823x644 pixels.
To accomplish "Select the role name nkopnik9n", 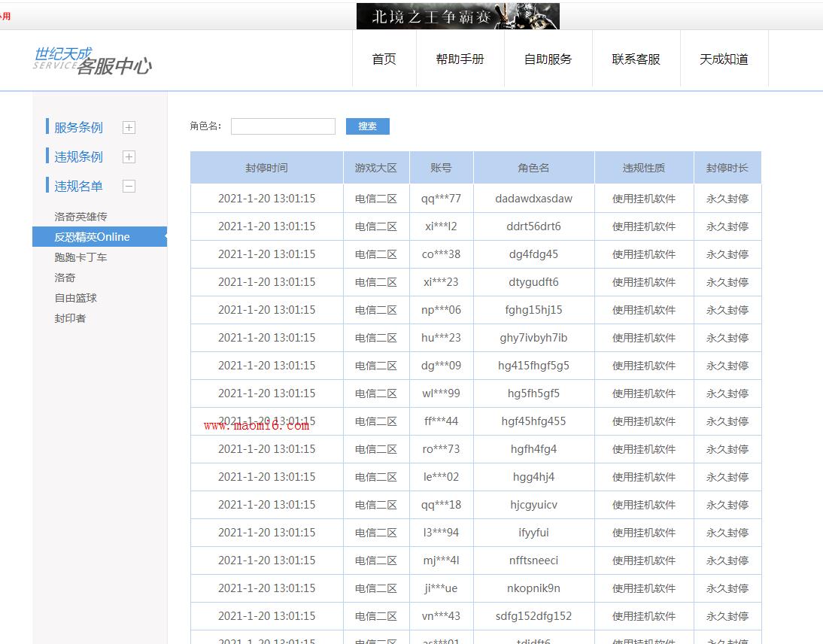I will point(534,588).
